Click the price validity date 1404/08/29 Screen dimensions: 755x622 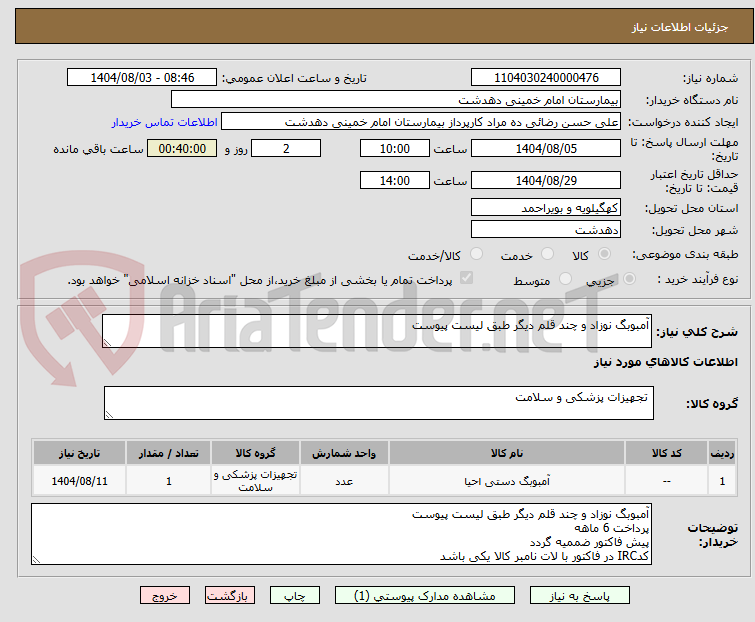coord(546,180)
